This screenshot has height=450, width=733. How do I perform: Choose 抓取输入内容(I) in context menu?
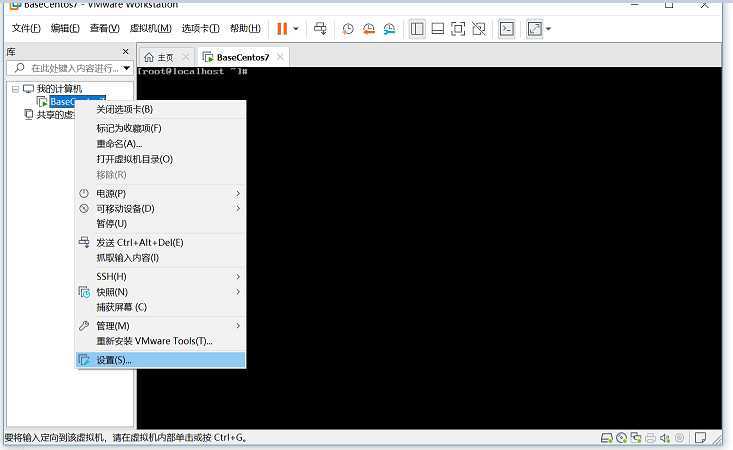click(x=160, y=257)
